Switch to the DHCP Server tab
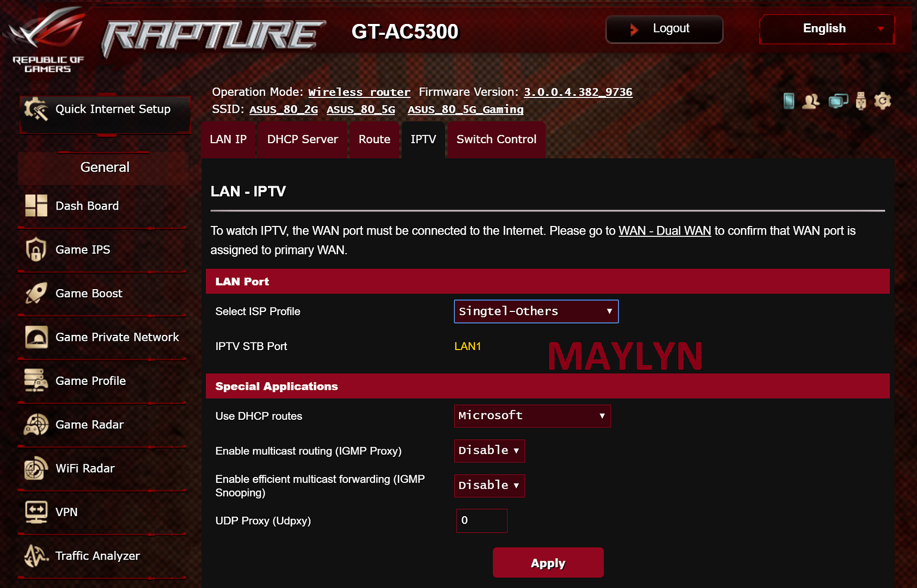The height and width of the screenshot is (588, 917). pos(302,139)
